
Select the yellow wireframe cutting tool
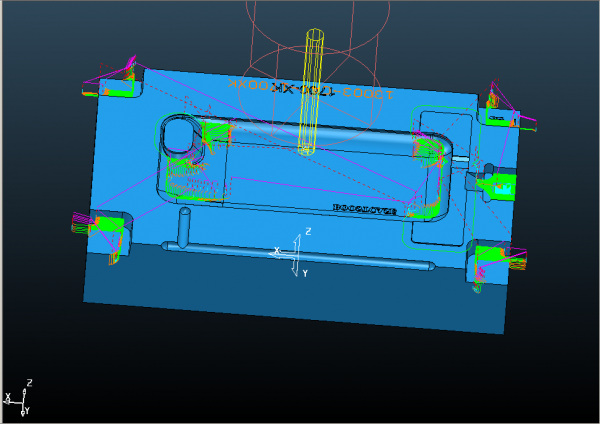[x=311, y=92]
